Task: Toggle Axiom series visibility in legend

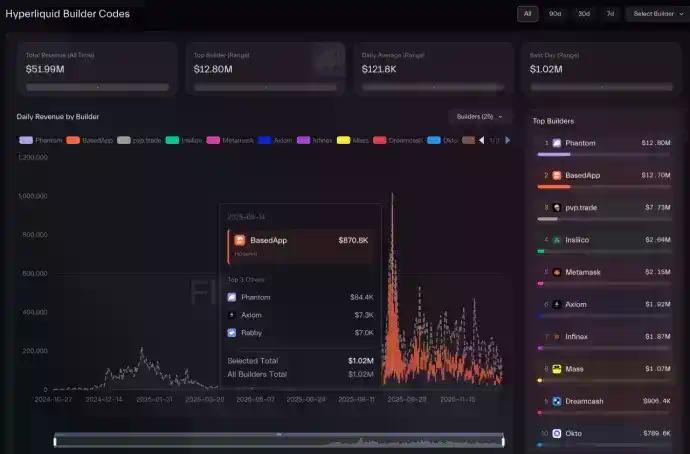Action: (x=276, y=141)
